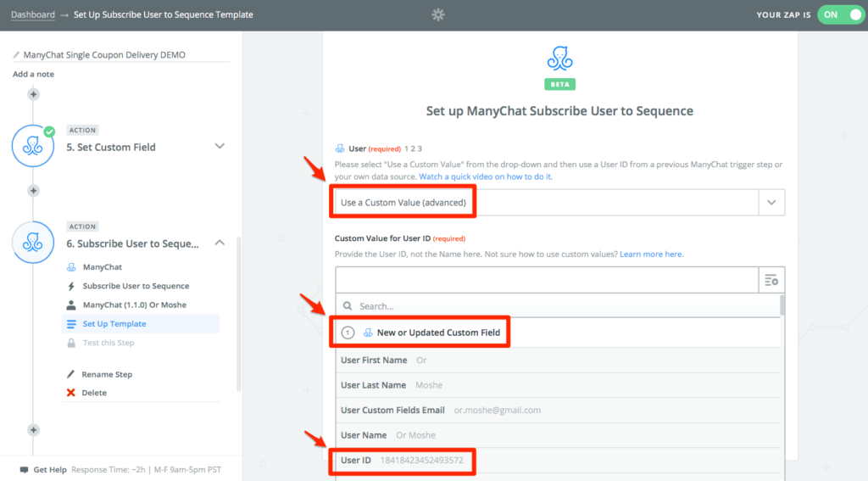Click the Zapier loading gear icon in header
The width and height of the screenshot is (868, 481).
pyautogui.click(x=438, y=15)
